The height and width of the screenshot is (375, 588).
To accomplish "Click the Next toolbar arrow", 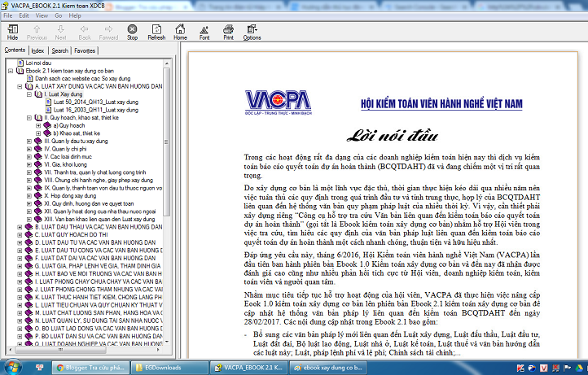I will 60,33.
